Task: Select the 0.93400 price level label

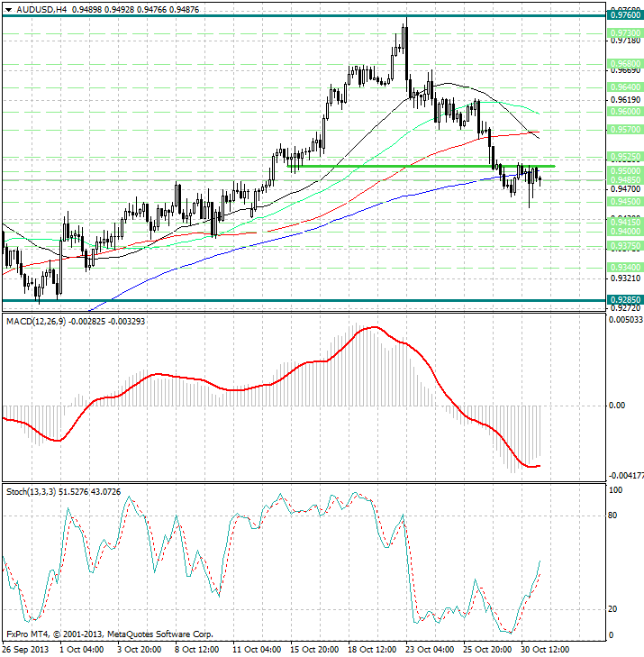Action: 625,268
